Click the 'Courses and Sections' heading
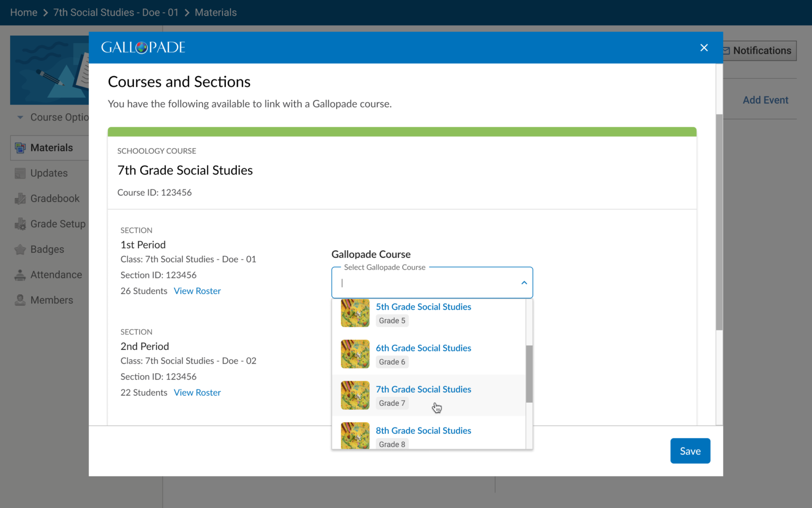The width and height of the screenshot is (812, 508). point(179,82)
